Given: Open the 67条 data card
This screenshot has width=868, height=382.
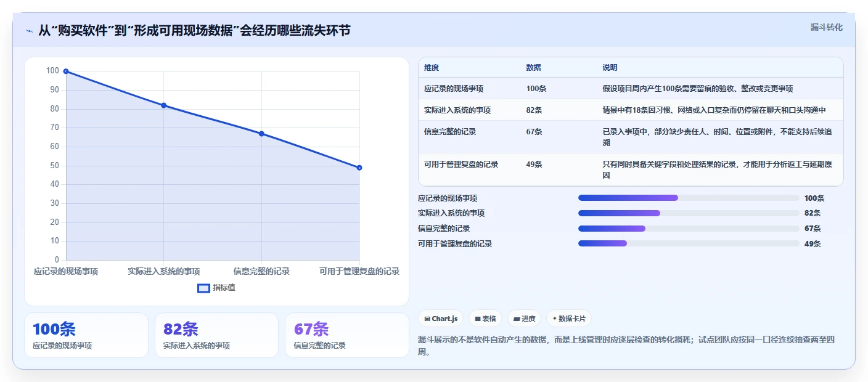Looking at the screenshot, I should [347, 335].
